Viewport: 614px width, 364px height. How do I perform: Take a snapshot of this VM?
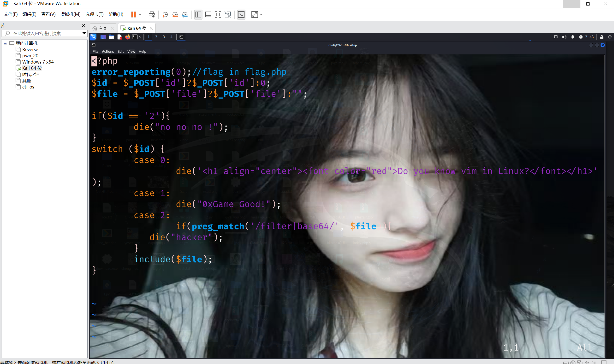tap(165, 14)
